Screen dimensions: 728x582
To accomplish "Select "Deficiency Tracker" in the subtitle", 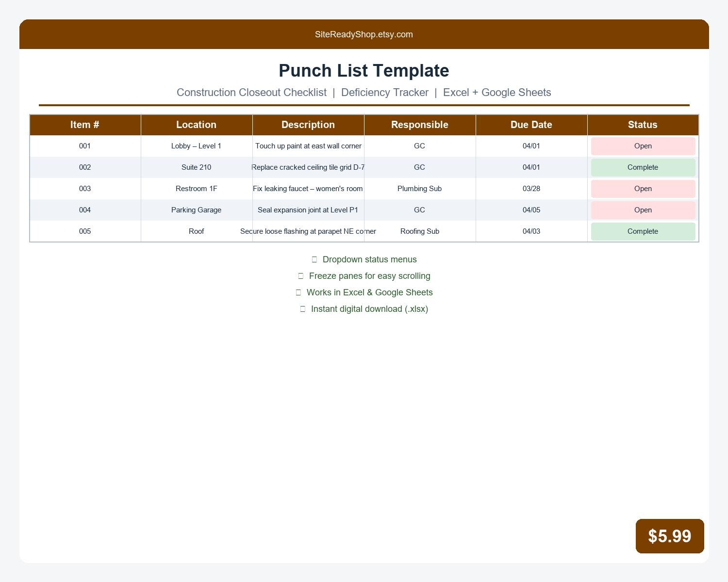I will point(385,93).
